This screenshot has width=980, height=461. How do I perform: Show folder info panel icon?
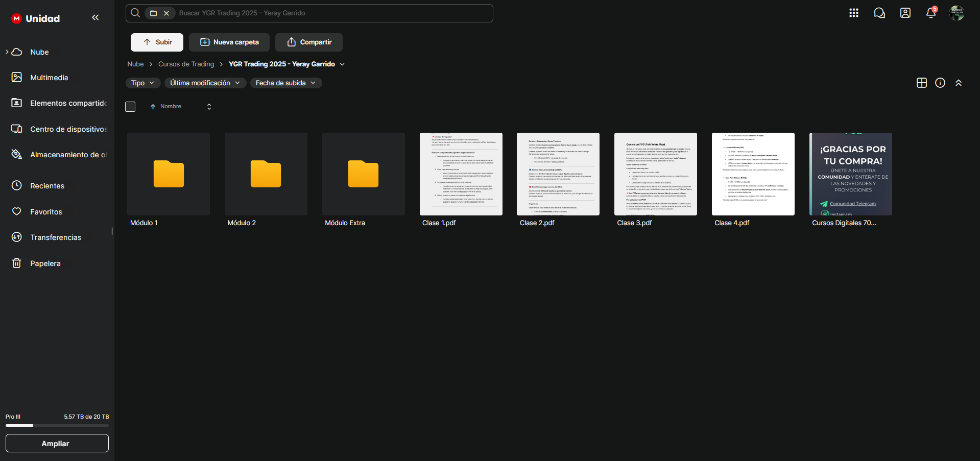(940, 83)
